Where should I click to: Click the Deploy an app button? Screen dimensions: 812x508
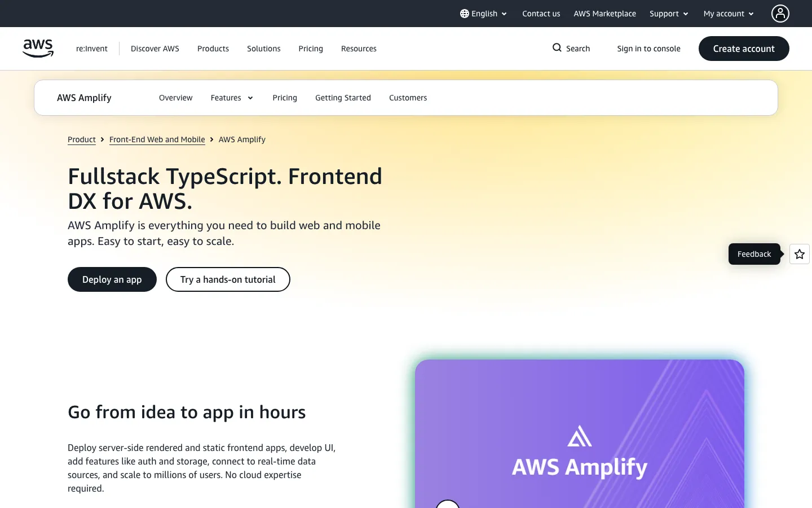[x=112, y=279]
